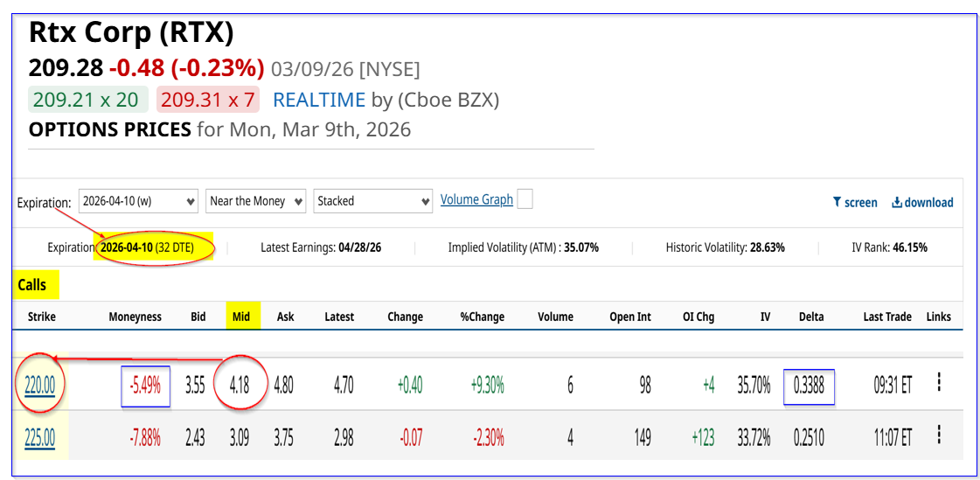The width and height of the screenshot is (980, 480).
Task: Open links menu for 225.00 strike row
Action: pyautogui.click(x=939, y=435)
